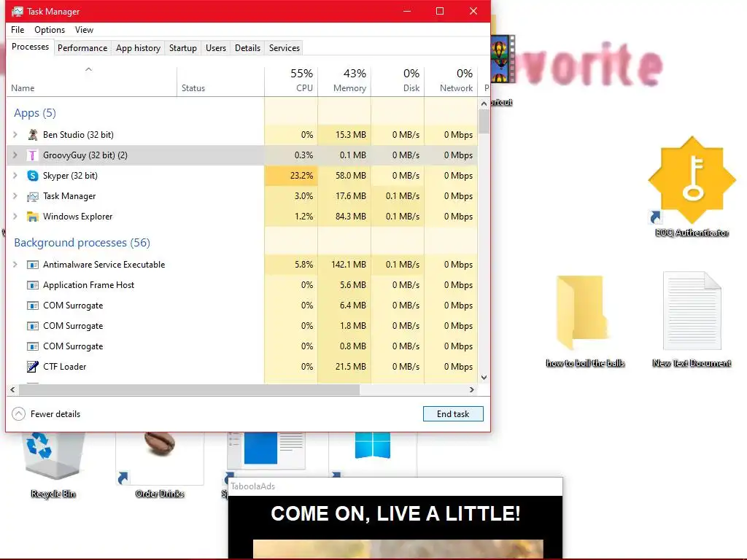Sort by the CPU column header
This screenshot has width=747, height=560.
pyautogui.click(x=291, y=82)
